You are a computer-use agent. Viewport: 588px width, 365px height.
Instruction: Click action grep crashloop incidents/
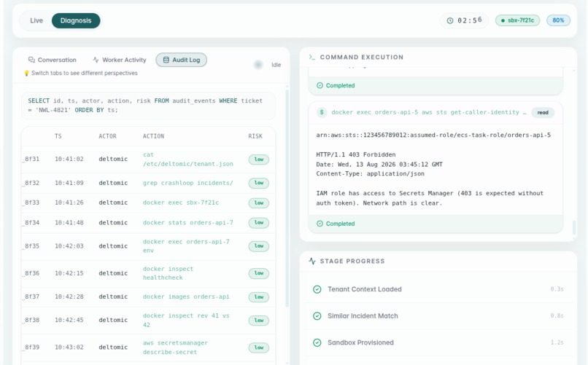(x=188, y=183)
